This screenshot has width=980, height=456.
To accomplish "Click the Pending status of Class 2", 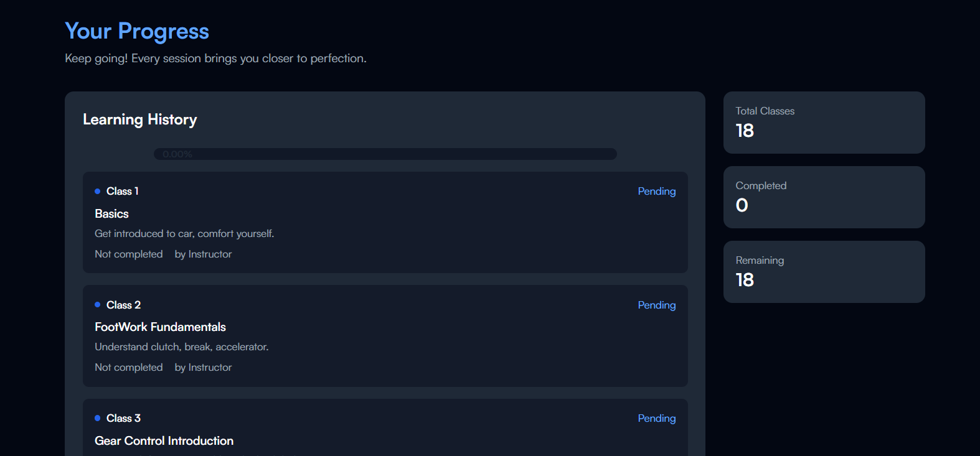I will click(657, 305).
